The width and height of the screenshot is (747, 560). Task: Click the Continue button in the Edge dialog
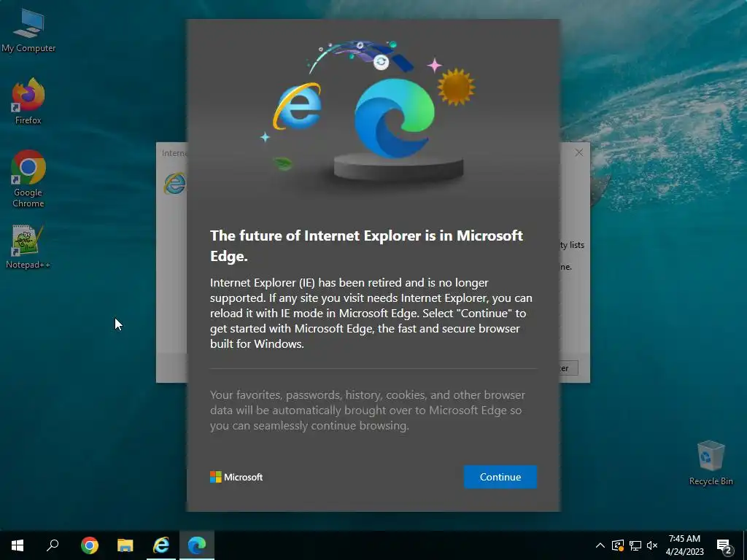coord(500,477)
